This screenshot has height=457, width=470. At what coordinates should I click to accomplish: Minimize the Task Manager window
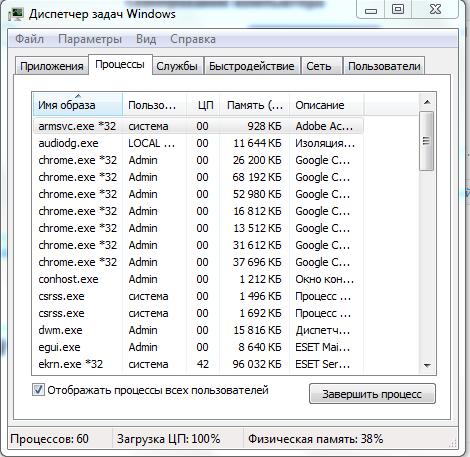pos(371,10)
